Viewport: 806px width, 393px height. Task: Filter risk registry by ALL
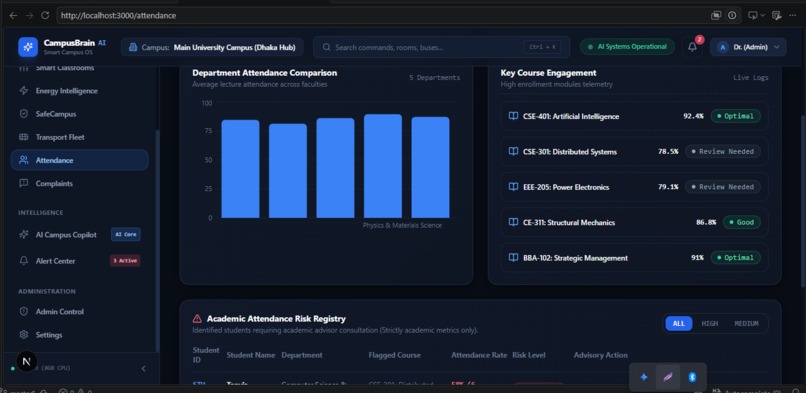point(679,324)
